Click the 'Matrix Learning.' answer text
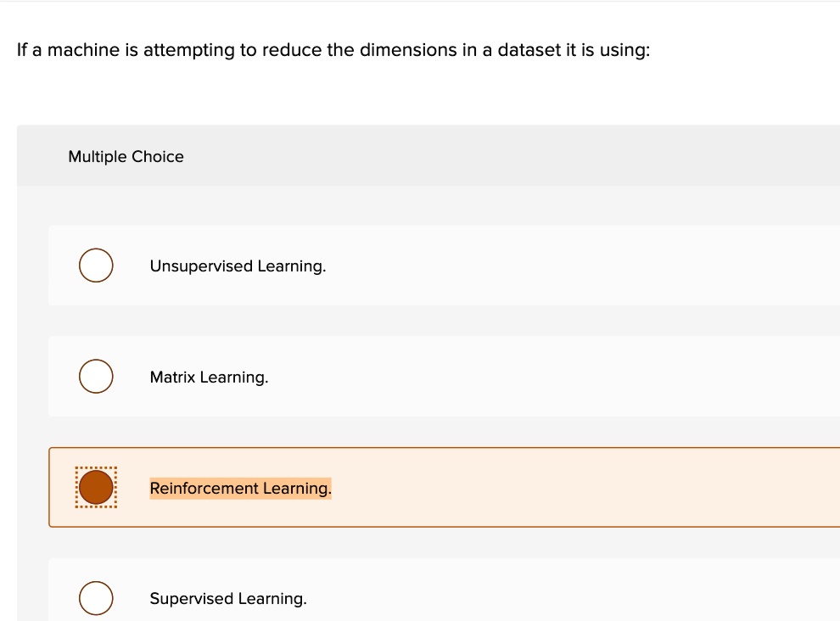 click(209, 378)
